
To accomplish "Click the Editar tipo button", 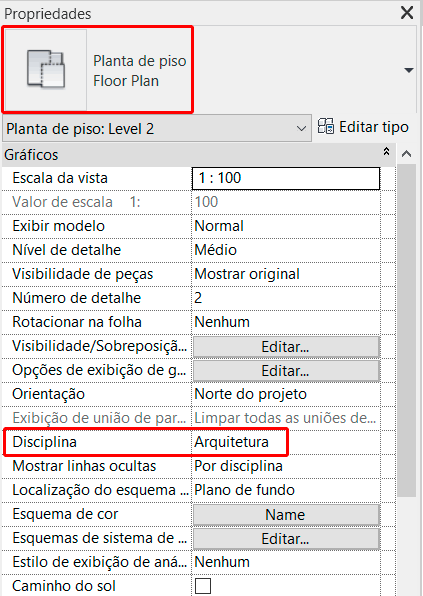I will (x=363, y=127).
